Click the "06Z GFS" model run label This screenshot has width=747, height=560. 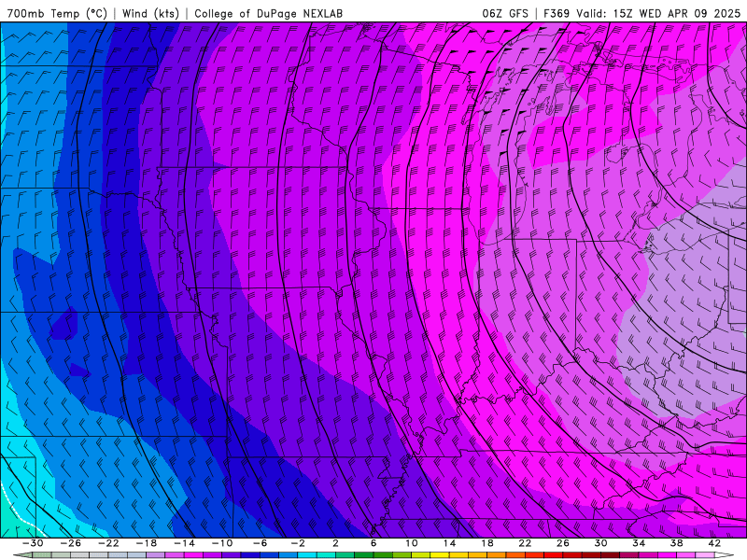coord(505,13)
